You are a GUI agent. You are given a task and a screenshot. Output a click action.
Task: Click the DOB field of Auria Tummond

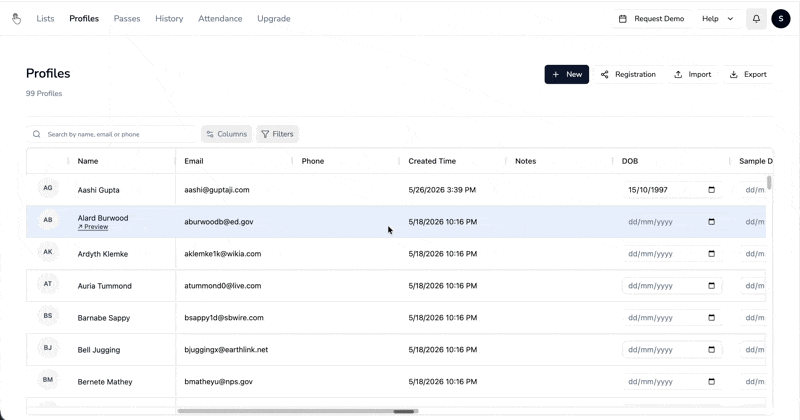tap(671, 286)
